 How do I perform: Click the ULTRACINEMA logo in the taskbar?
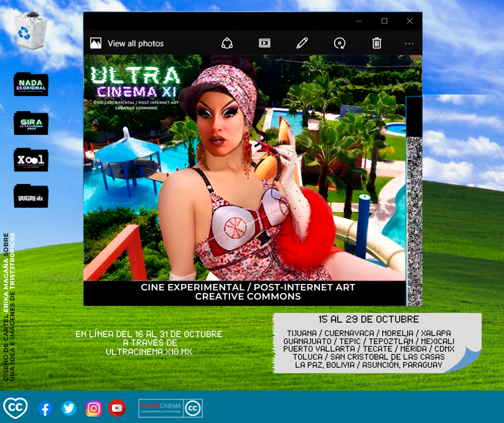(161, 408)
